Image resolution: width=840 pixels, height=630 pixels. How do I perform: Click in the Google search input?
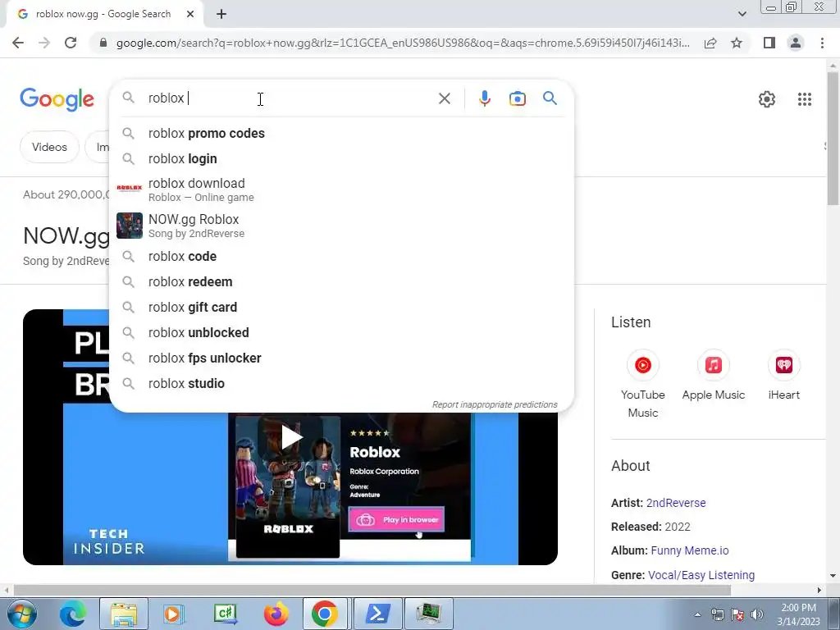[x=290, y=98]
